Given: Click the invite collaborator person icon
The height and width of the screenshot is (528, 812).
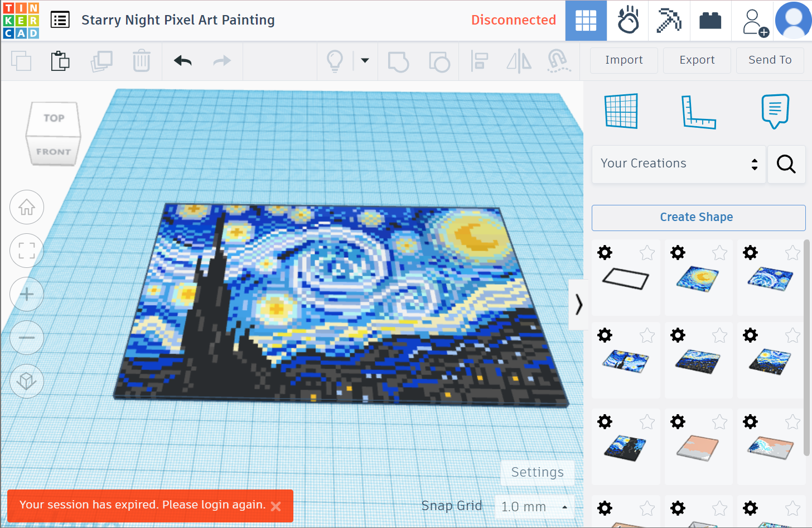Looking at the screenshot, I should 755,22.
